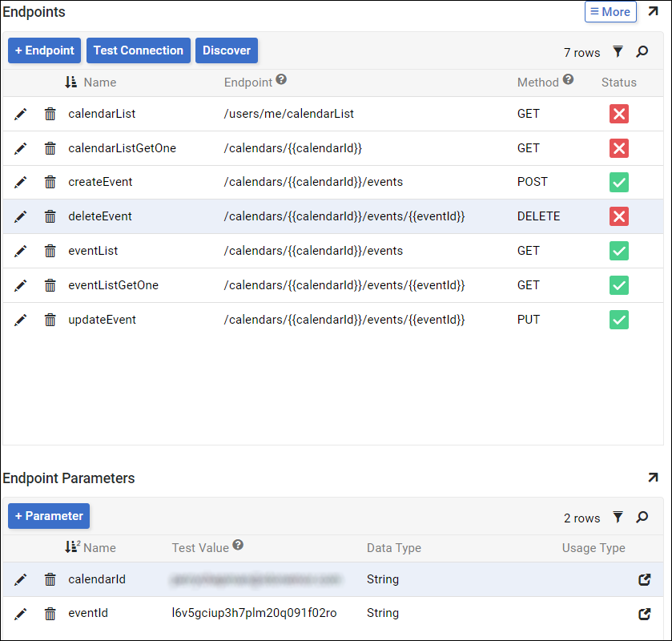The height and width of the screenshot is (641, 672).
Task: Click the Method column header
Action: (537, 82)
